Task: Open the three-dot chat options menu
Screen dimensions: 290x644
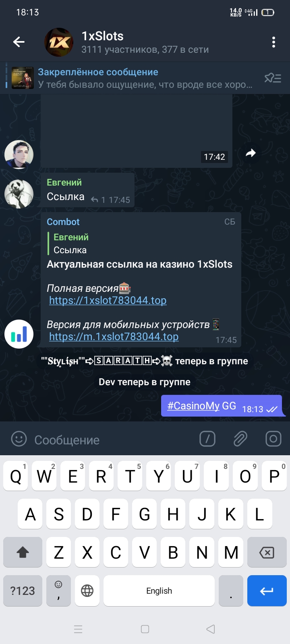Action: 273,42
